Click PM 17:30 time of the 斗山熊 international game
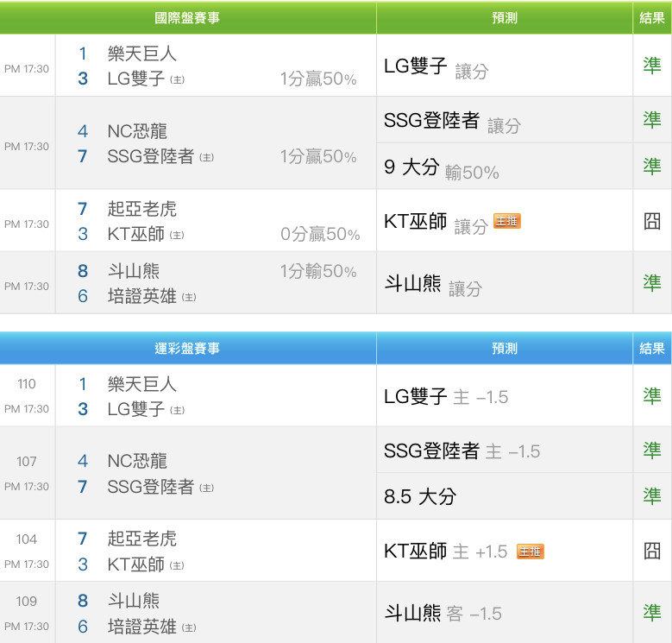This screenshot has height=643, width=672. (x=27, y=286)
